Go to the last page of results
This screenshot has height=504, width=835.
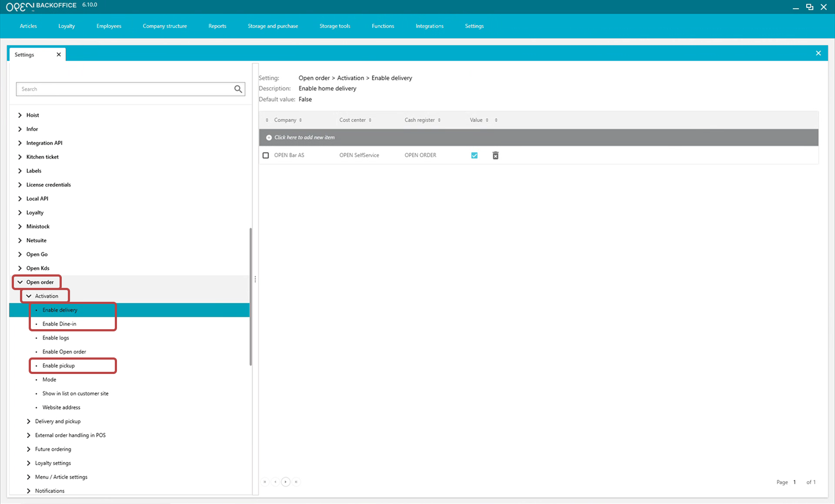(296, 482)
